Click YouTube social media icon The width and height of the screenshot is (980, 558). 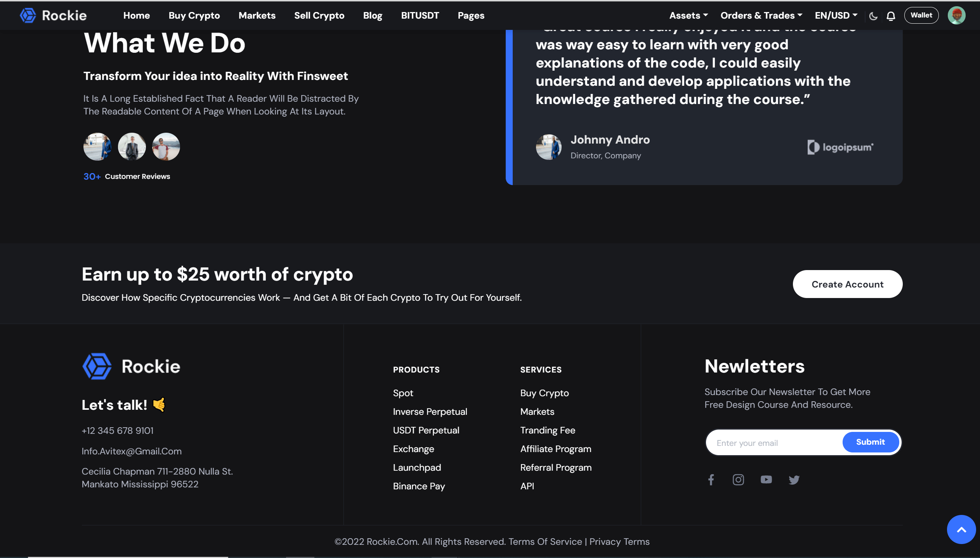click(x=766, y=479)
